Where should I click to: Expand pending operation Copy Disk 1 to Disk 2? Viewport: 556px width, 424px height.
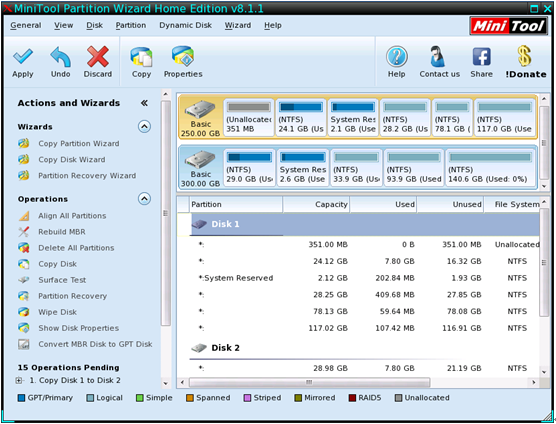tap(18, 380)
